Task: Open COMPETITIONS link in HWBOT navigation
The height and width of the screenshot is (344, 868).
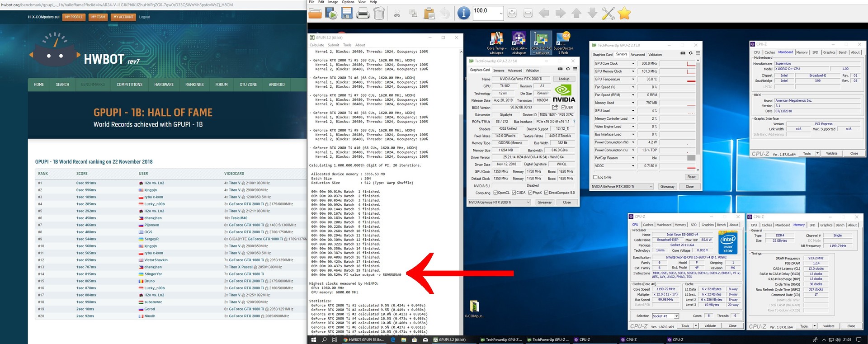Action: pos(129,85)
